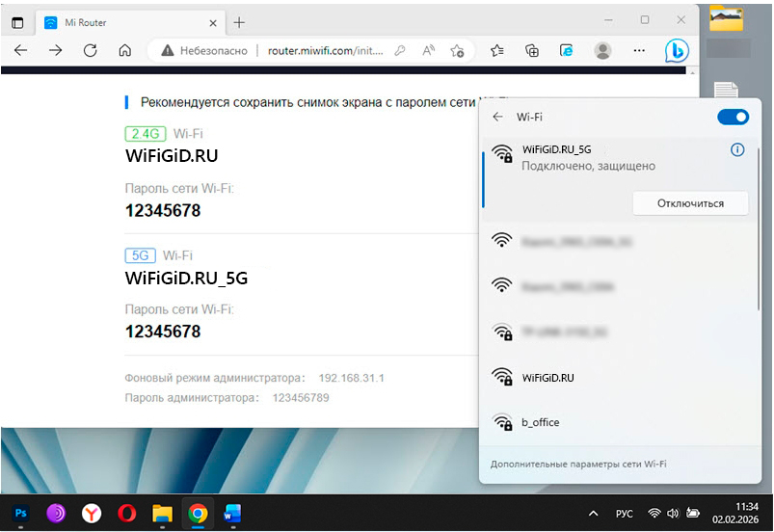Open the browser home page
This screenshot has height=532, width=774.
pos(125,50)
